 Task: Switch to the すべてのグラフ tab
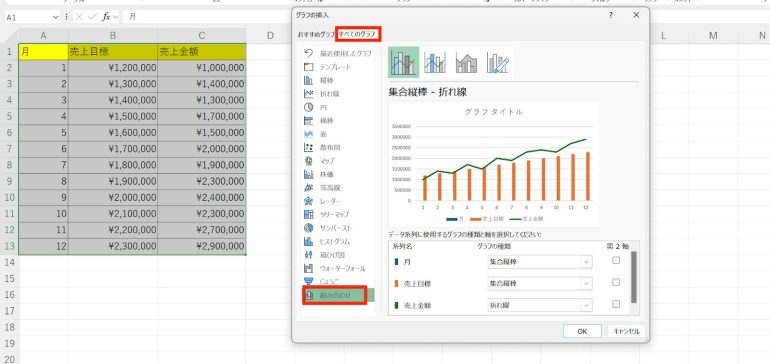pyautogui.click(x=358, y=34)
